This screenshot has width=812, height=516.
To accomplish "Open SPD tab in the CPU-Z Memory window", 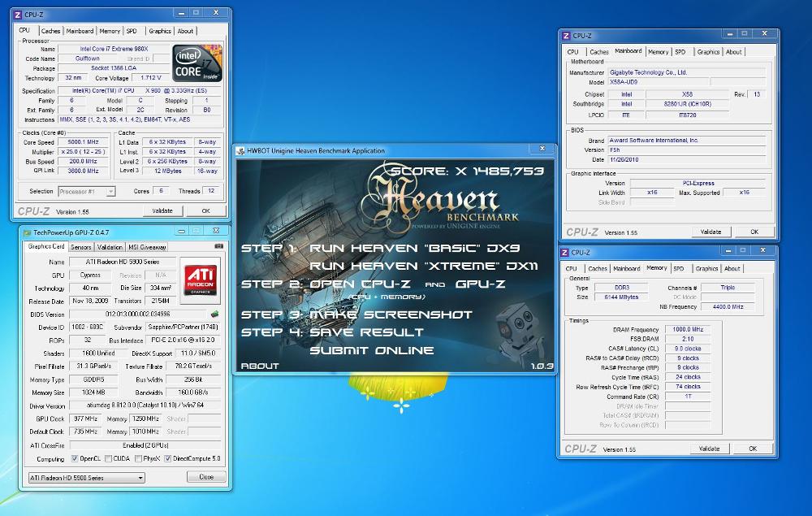I will click(x=679, y=268).
